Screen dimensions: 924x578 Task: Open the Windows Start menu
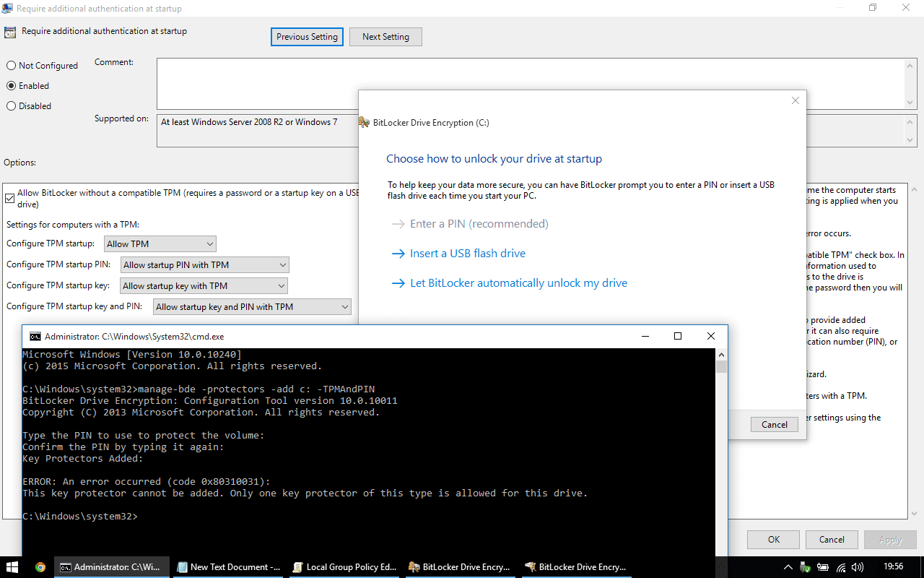(12, 567)
